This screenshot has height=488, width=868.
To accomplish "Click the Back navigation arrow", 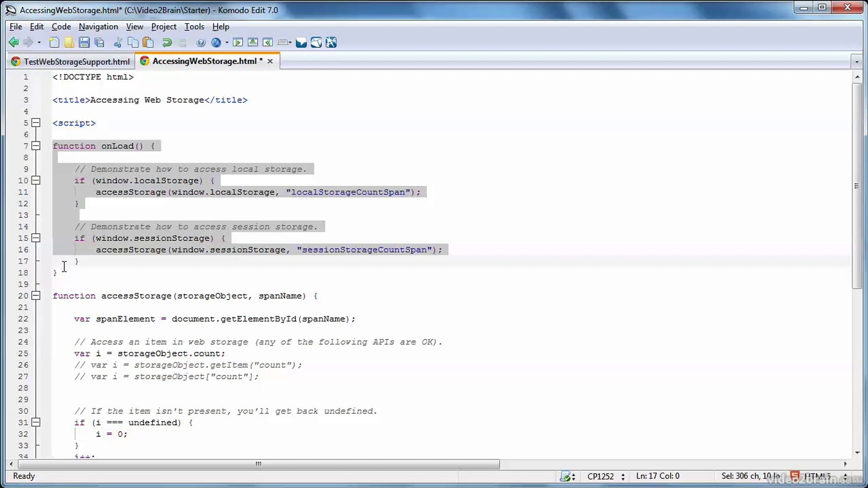I will [13, 42].
